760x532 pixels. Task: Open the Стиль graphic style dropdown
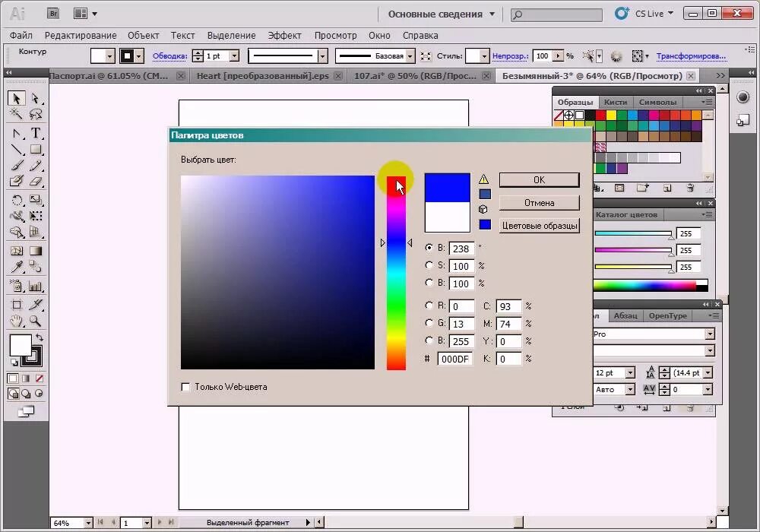(x=483, y=56)
